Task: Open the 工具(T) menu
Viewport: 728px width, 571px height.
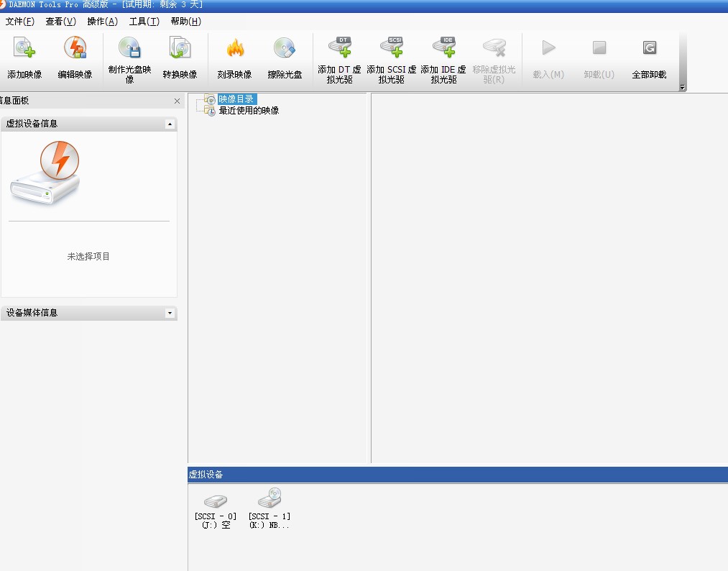Action: coord(144,22)
